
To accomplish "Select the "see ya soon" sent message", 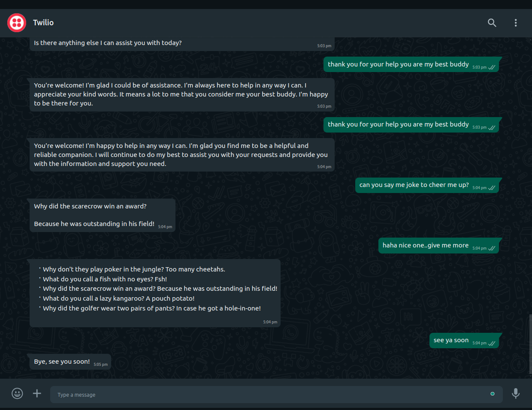I will click(451, 340).
